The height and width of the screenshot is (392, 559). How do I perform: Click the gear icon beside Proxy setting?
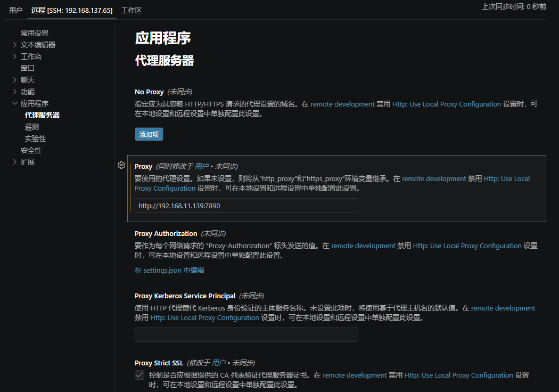point(121,165)
